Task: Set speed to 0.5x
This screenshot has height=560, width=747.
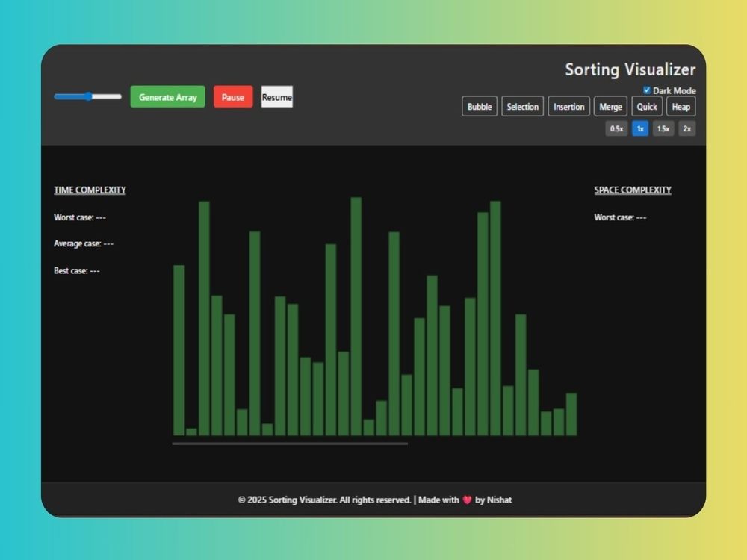Action: click(x=616, y=128)
